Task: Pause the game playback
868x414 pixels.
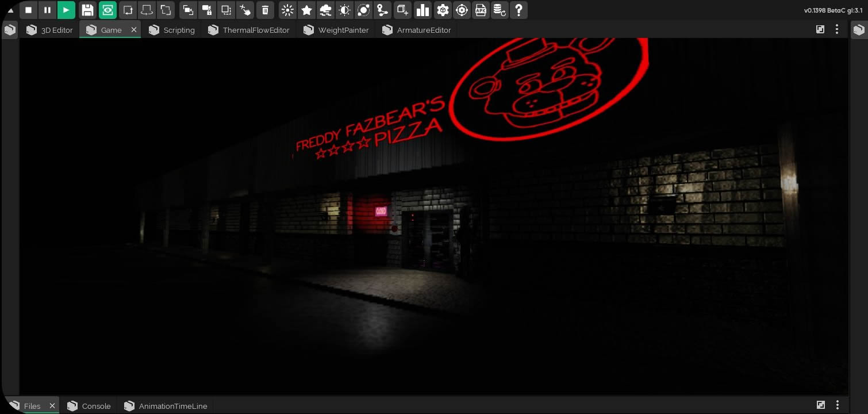Action: pos(47,10)
